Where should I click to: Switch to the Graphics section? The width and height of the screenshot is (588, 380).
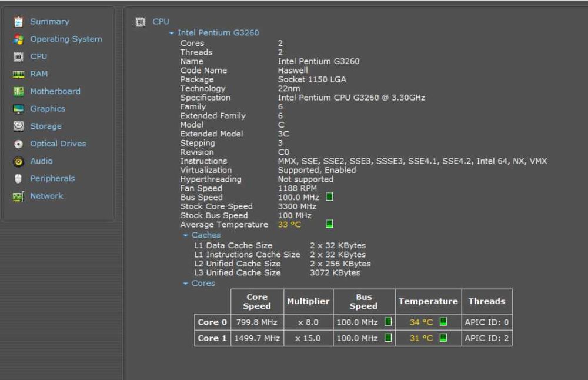click(48, 109)
